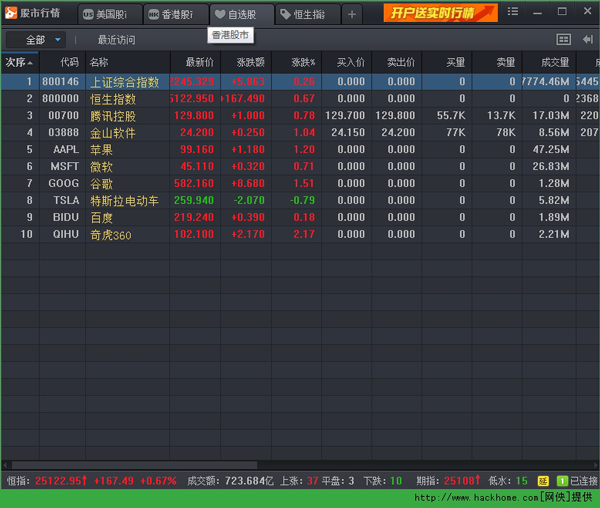Open the 最近访问 list

(116, 40)
